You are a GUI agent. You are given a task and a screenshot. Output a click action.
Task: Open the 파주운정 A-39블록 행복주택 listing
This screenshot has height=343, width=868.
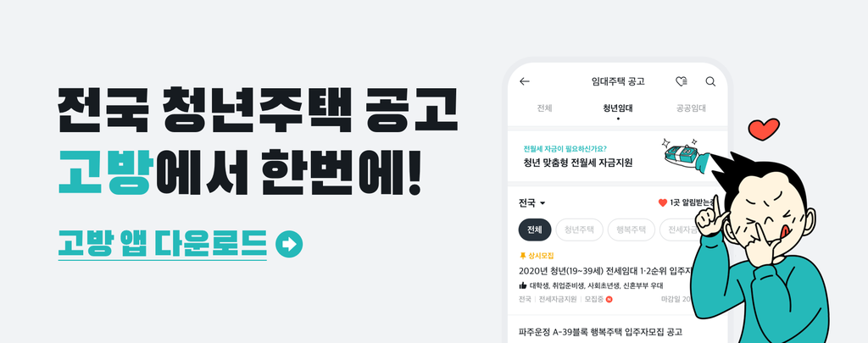coord(601,332)
